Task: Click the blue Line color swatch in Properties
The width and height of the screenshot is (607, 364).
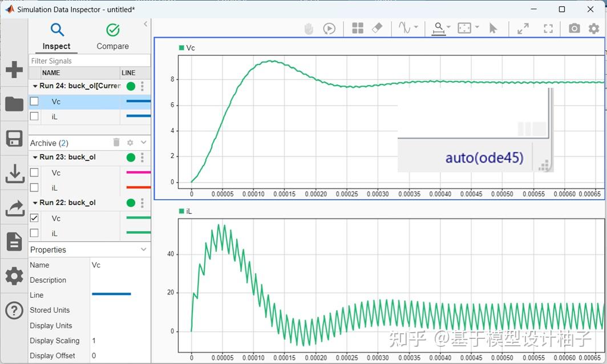Action: tap(111, 294)
